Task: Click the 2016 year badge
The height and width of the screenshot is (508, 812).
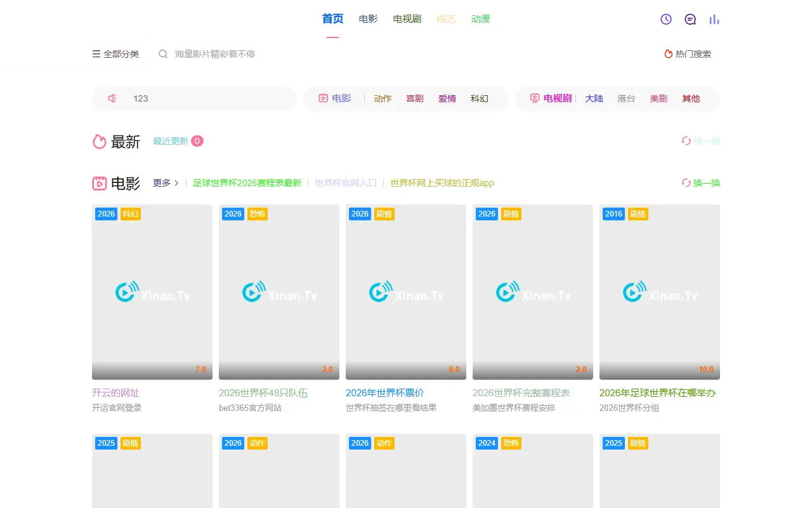Action: pyautogui.click(x=614, y=214)
